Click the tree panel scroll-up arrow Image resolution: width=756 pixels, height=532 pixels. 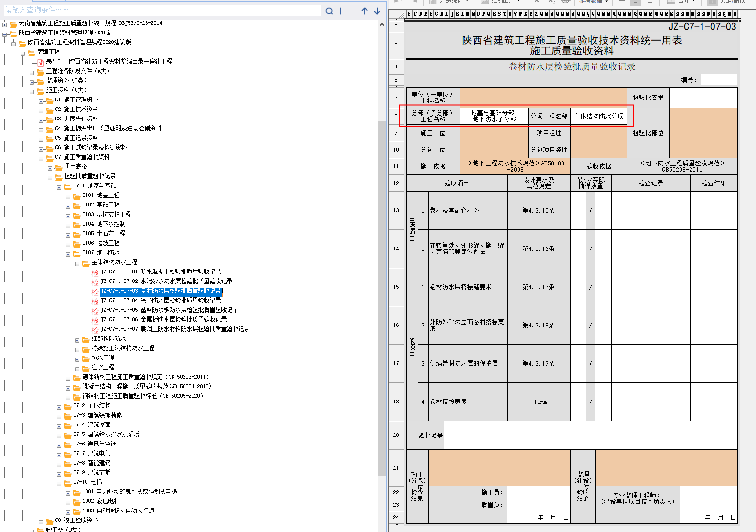382,24
